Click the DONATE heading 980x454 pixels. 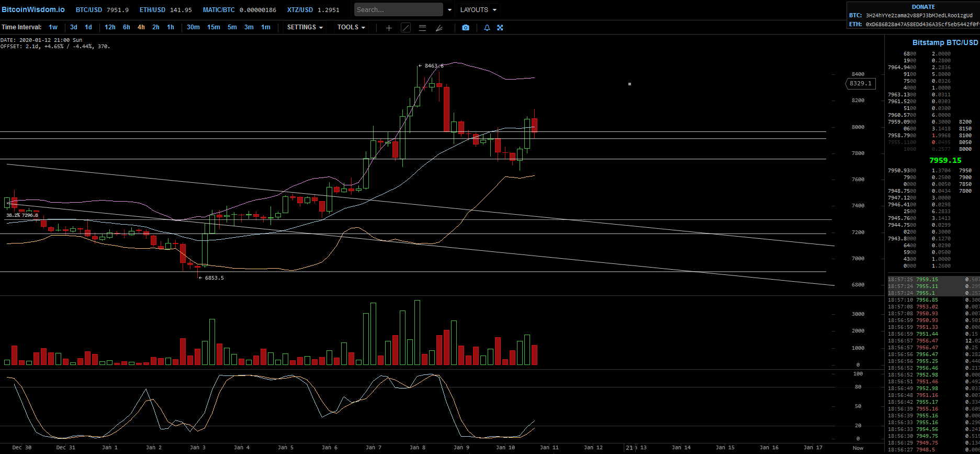coord(923,7)
